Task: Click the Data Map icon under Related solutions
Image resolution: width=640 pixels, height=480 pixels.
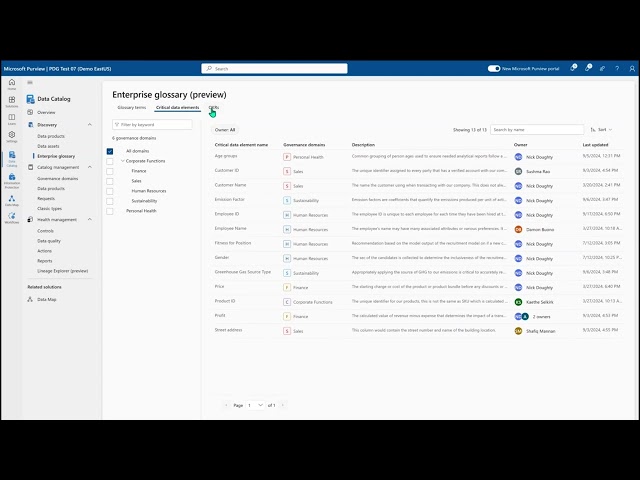Action: (x=30, y=299)
